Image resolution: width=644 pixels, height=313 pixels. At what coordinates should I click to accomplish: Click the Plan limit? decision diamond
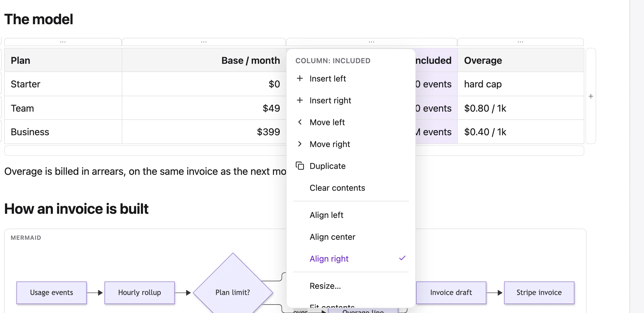click(x=233, y=293)
